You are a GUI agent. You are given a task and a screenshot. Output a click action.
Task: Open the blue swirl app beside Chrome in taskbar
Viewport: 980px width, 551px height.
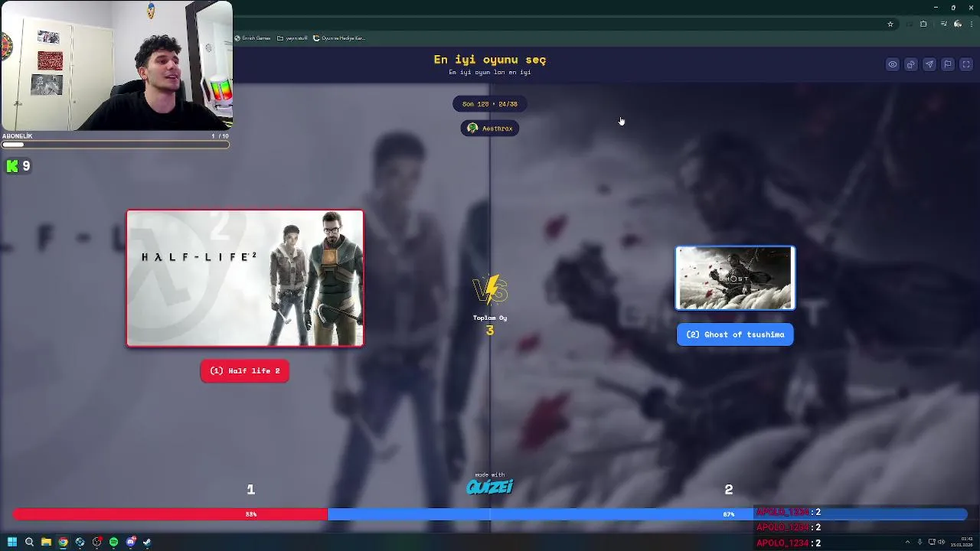tap(80, 542)
